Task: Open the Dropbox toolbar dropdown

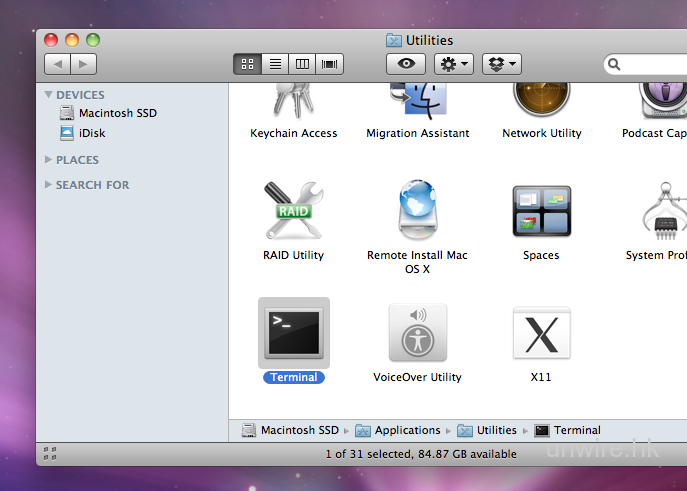Action: 501,64
